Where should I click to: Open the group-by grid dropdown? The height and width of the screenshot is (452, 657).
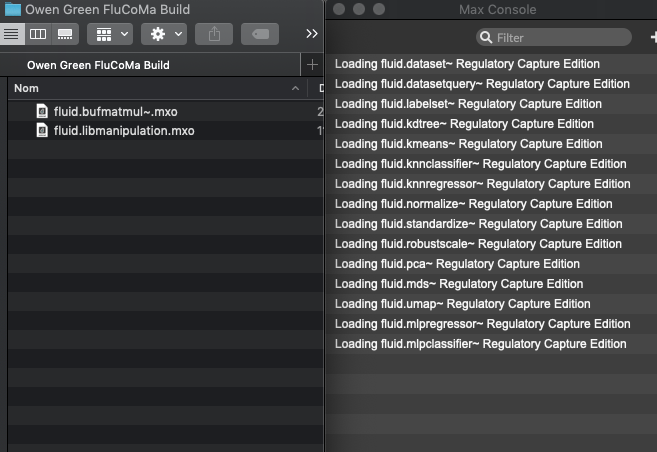tap(110, 34)
